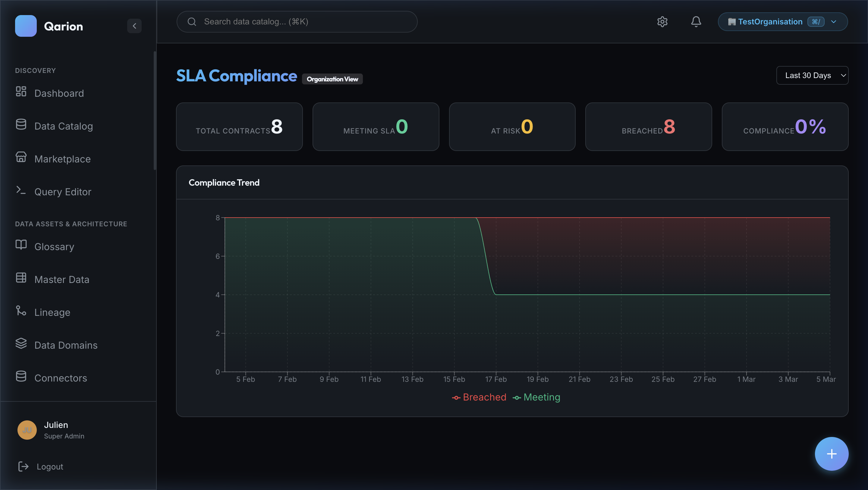Select the Lineage icon
This screenshot has width=868, height=490.
[x=52, y=312]
